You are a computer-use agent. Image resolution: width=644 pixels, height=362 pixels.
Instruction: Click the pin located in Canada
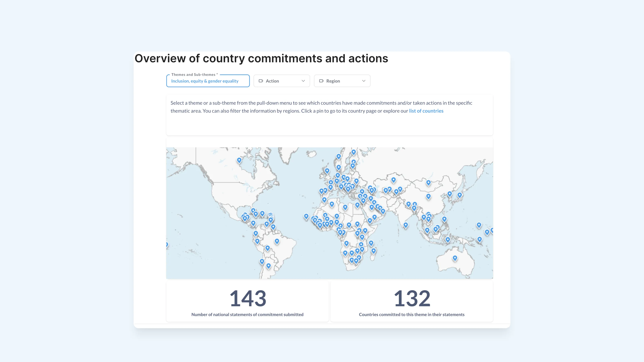pyautogui.click(x=239, y=160)
